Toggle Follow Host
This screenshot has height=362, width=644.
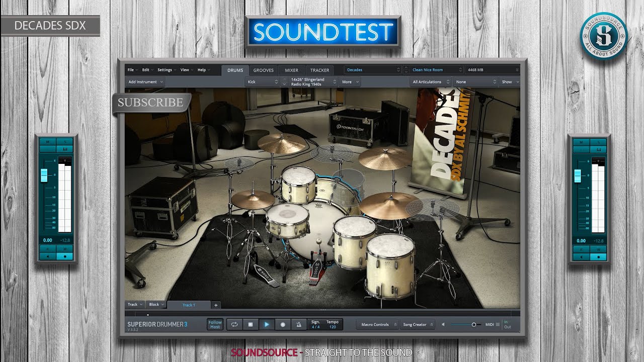click(x=215, y=325)
